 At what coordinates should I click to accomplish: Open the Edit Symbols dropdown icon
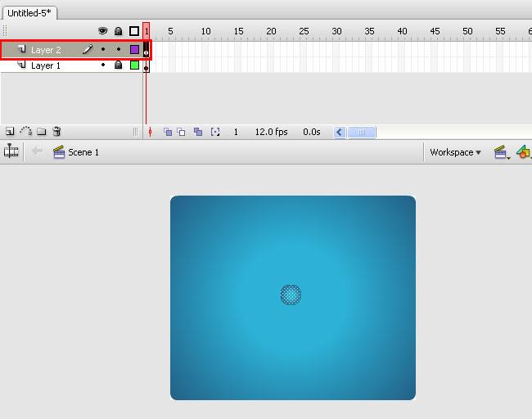[524, 152]
